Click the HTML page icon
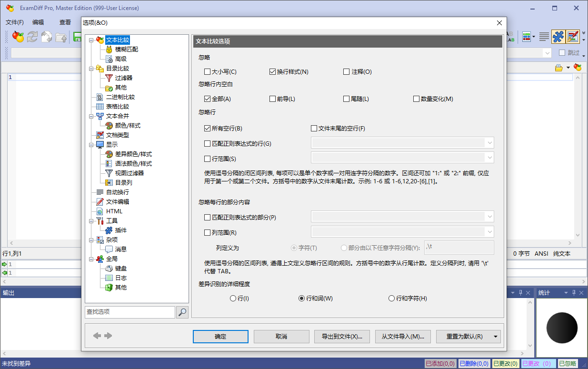 [100, 211]
